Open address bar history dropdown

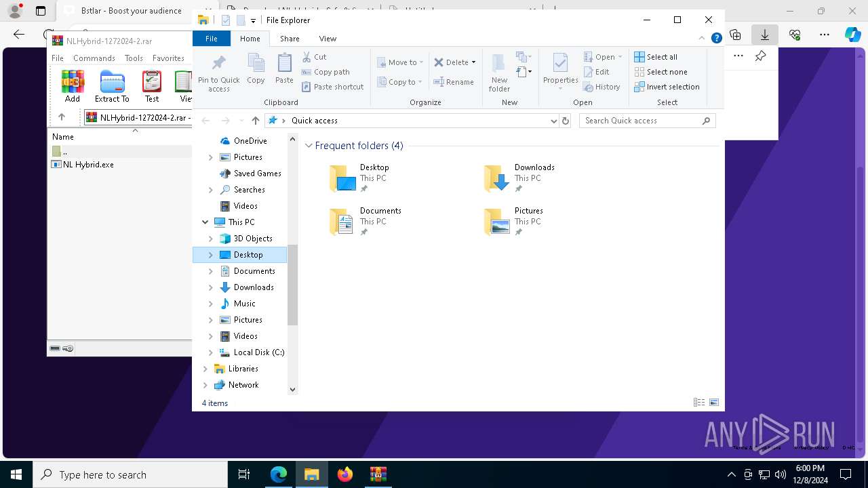[x=554, y=121]
